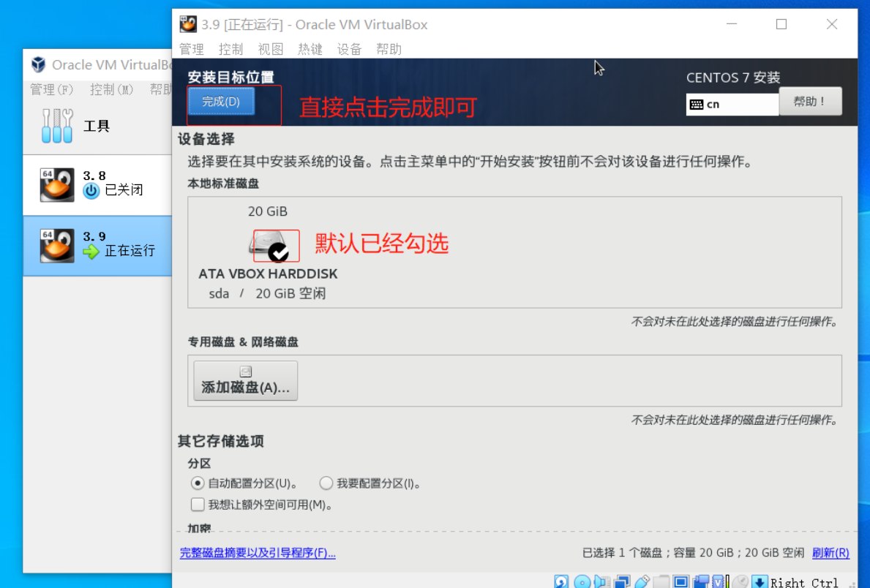This screenshot has height=588, width=870.
Task: Select 'I will configure partitioning' radio button
Action: pos(326,483)
